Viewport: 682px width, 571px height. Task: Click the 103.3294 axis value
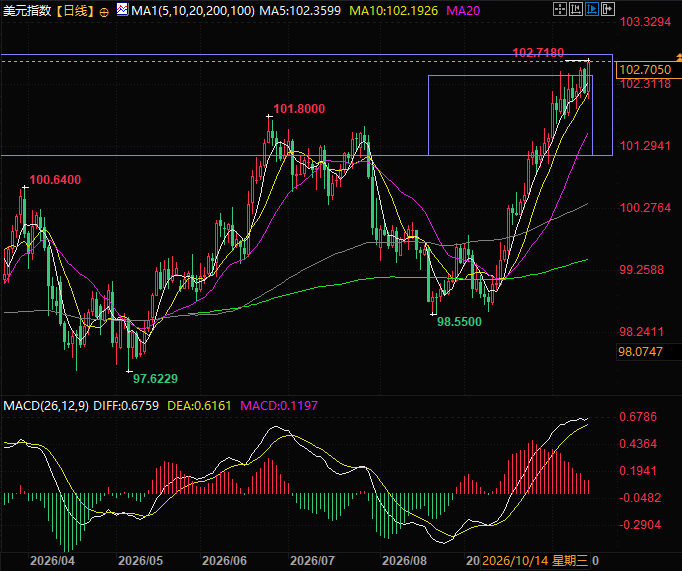click(x=645, y=22)
